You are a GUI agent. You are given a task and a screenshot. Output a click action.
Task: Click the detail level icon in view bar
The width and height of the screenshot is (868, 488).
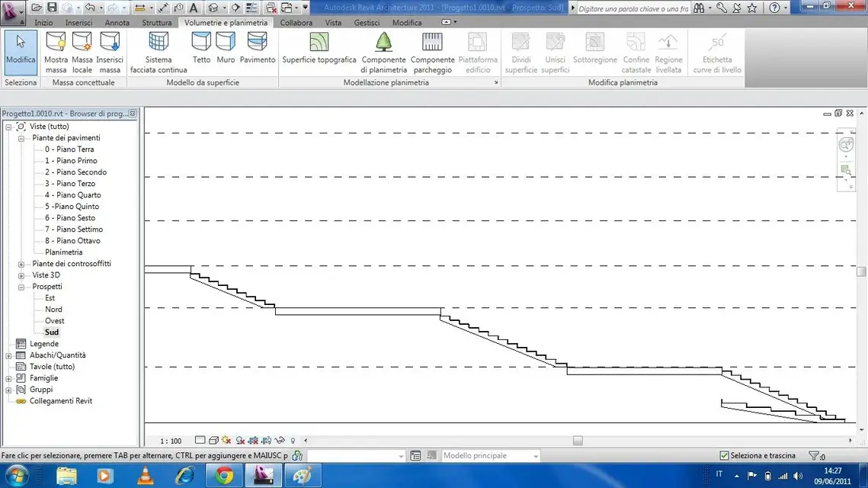(x=200, y=441)
